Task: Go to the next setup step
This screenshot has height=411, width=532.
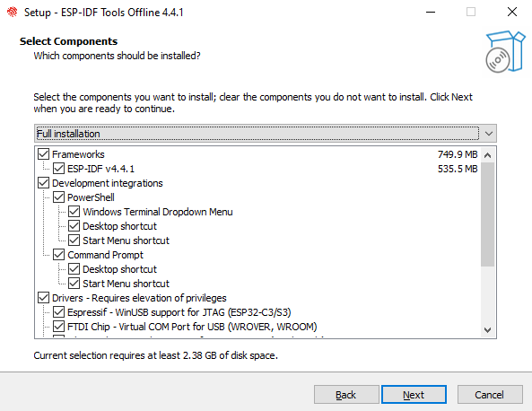Action: point(414,395)
